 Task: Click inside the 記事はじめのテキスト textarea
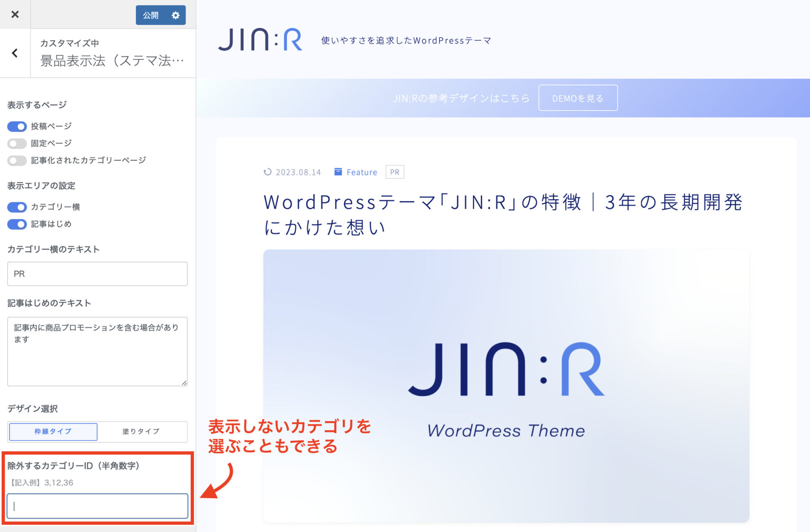tap(97, 352)
